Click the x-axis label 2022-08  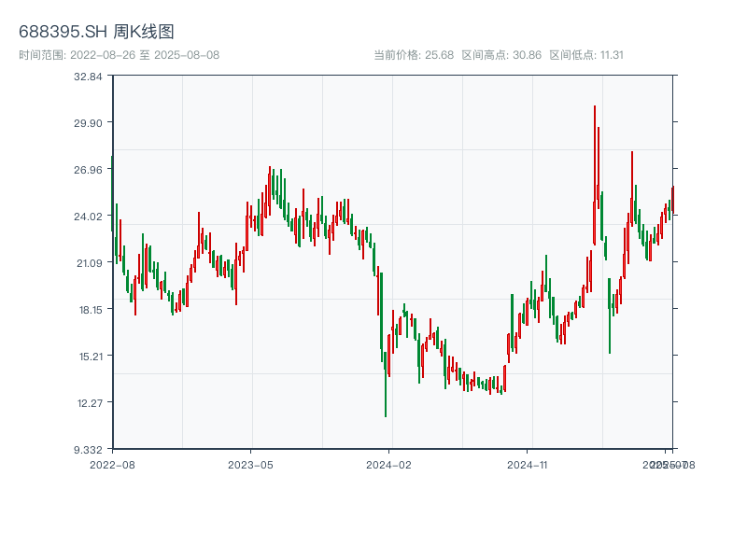tap(112, 465)
